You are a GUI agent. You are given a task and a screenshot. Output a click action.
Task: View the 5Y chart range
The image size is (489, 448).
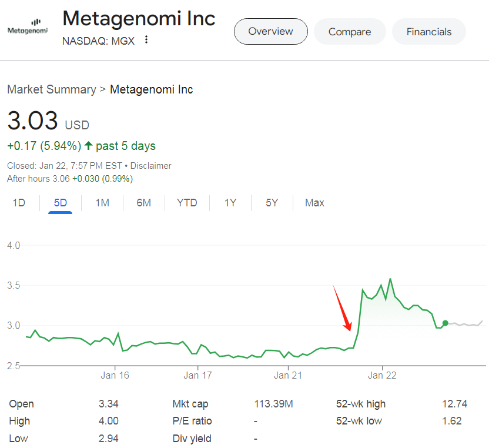[272, 203]
